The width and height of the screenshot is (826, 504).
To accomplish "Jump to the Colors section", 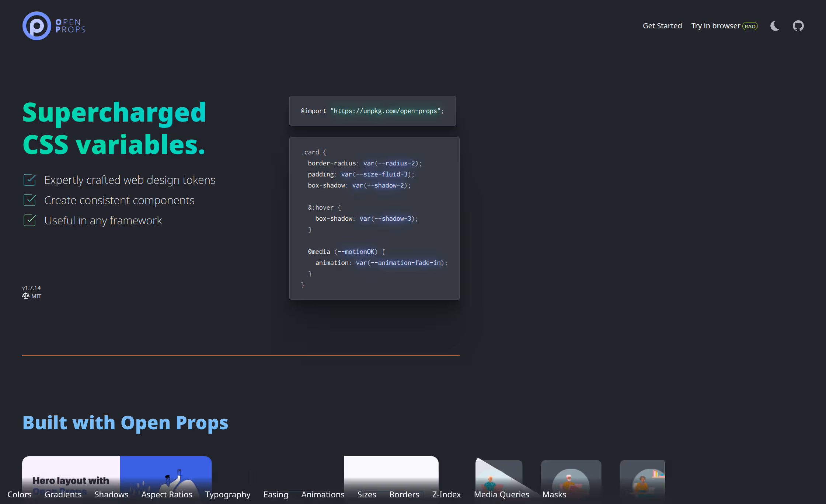I will (x=19, y=494).
